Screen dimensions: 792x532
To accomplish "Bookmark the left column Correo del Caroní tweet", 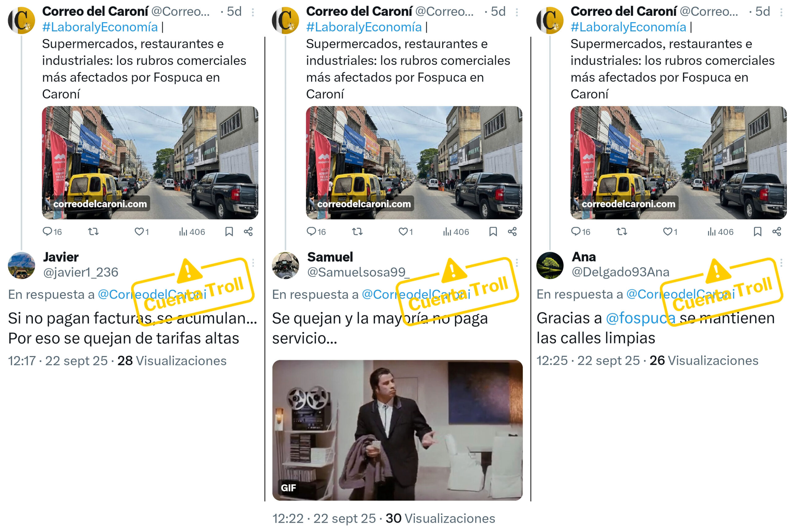I will (229, 232).
